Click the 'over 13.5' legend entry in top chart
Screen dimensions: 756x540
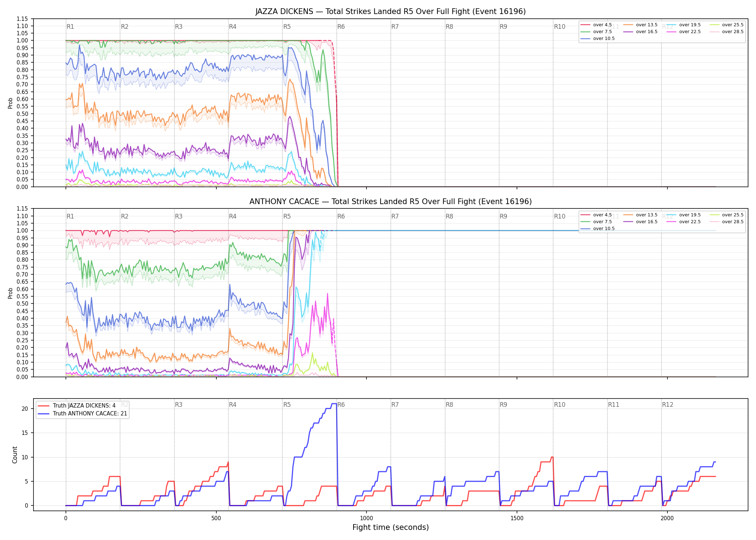click(640, 25)
